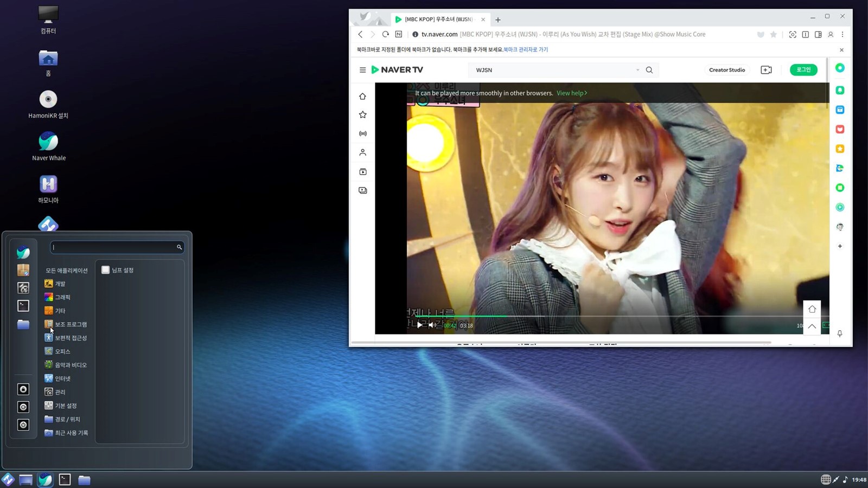Follow the 북마크 관리자로 가기 link

click(526, 49)
